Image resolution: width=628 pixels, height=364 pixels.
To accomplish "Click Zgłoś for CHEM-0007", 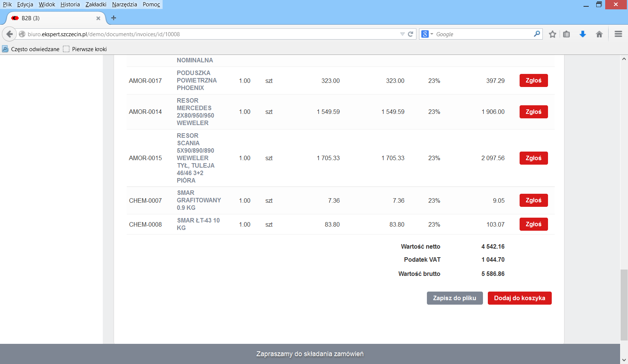I will [x=533, y=200].
